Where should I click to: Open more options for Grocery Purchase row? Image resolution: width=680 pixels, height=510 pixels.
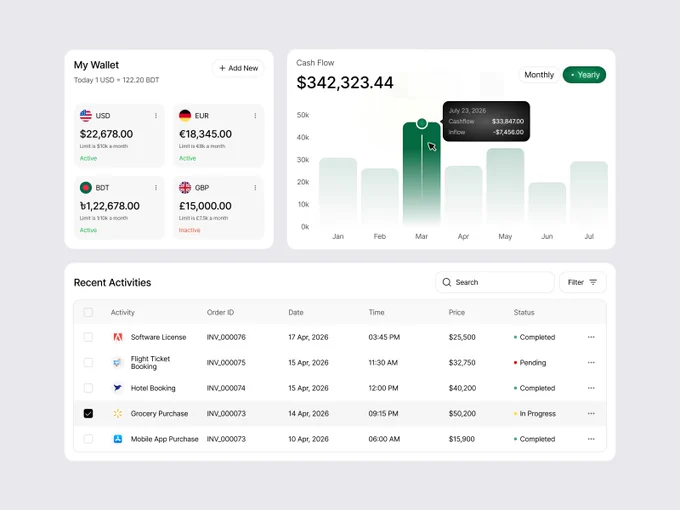[x=591, y=413]
